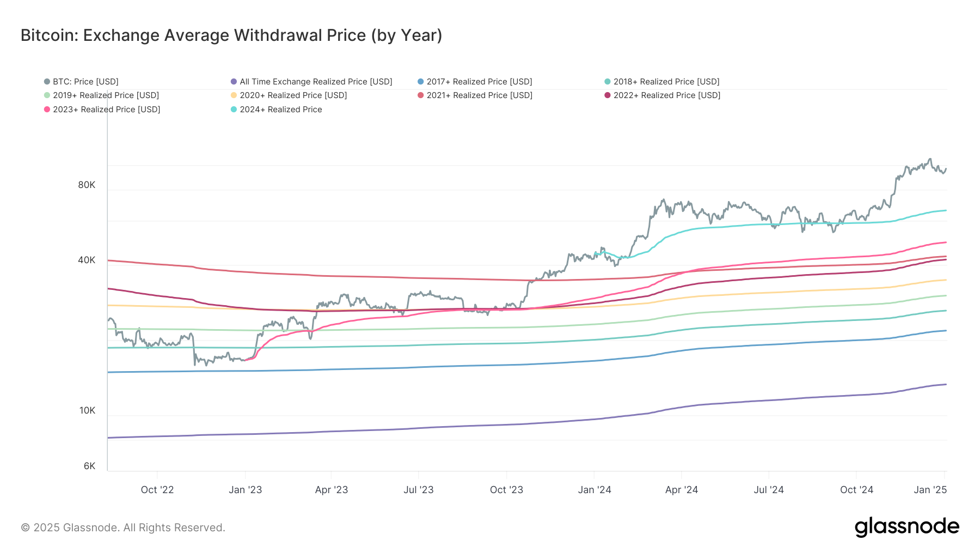Click the 2022+ Realized Price legend dot
The image size is (980, 552).
point(608,95)
